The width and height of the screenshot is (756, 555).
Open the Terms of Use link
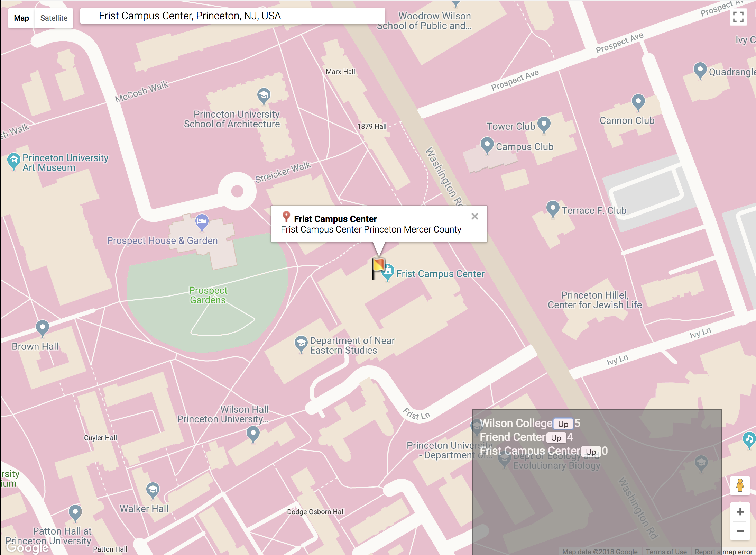[666, 551]
